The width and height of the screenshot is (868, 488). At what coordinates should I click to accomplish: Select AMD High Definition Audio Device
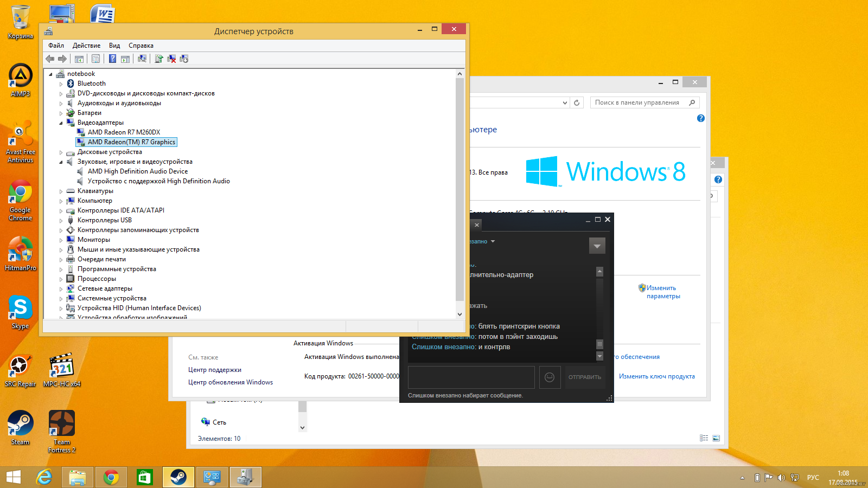pyautogui.click(x=138, y=171)
